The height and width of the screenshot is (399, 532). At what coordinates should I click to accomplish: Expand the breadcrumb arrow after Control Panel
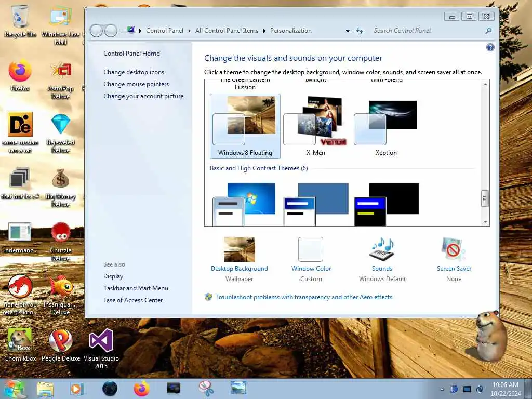tap(189, 31)
